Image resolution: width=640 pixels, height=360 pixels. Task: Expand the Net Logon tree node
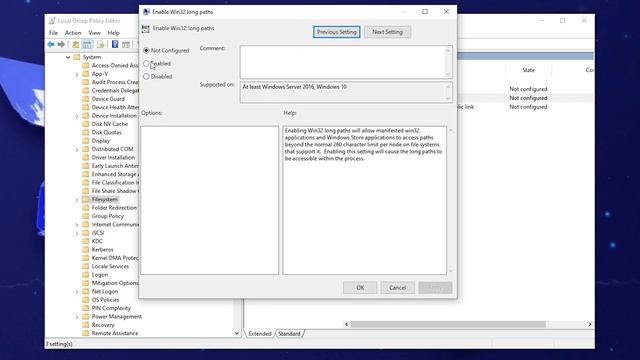[77, 292]
